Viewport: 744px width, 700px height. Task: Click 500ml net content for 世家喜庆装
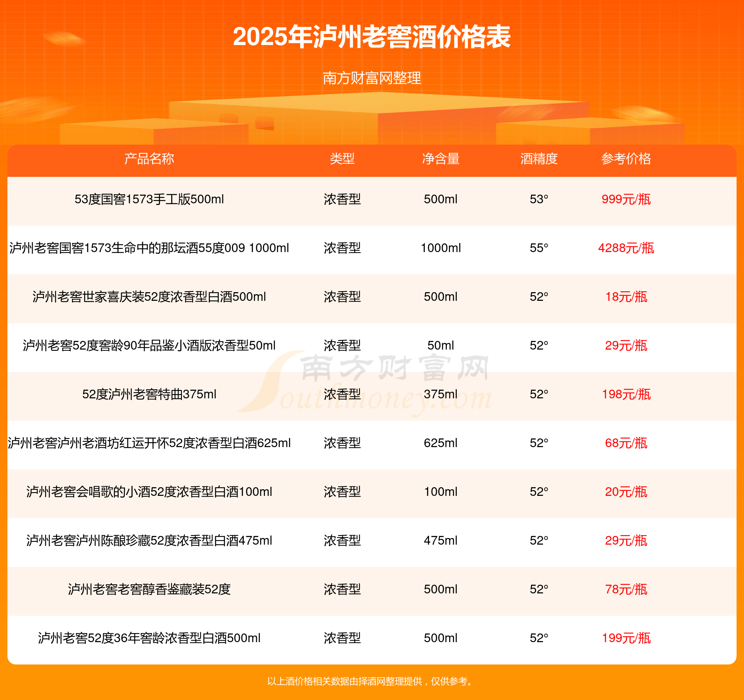[x=441, y=297]
